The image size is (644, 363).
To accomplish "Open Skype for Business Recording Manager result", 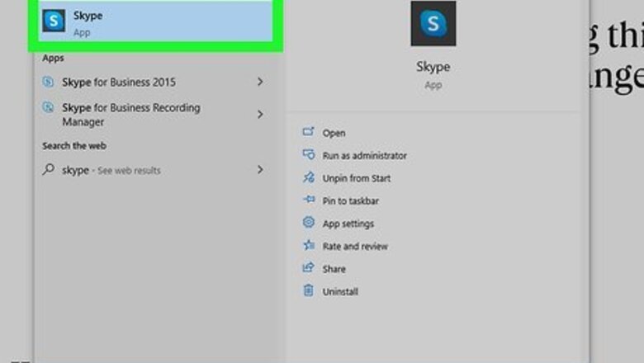I will [x=155, y=115].
